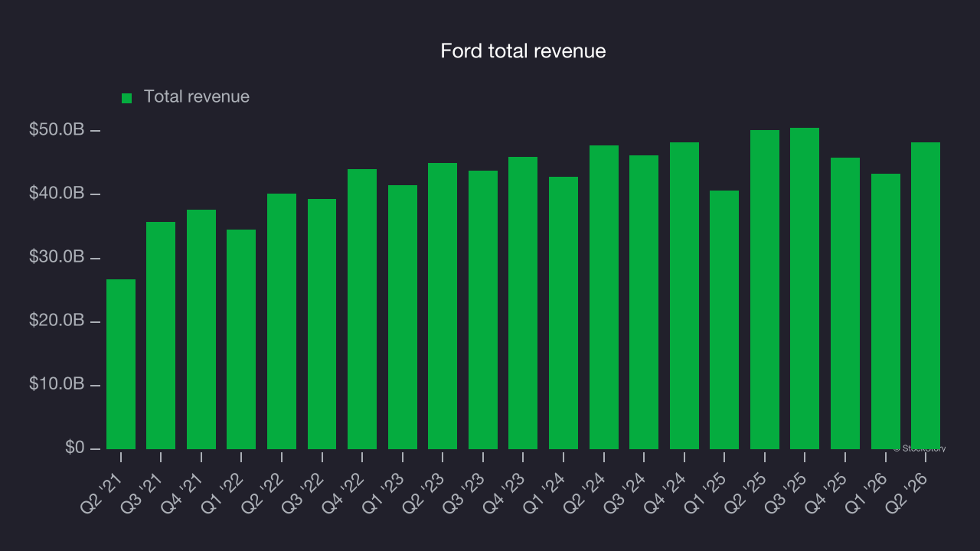The width and height of the screenshot is (980, 551).
Task: Select the Q4 '24 revenue bar
Action: coord(684,295)
